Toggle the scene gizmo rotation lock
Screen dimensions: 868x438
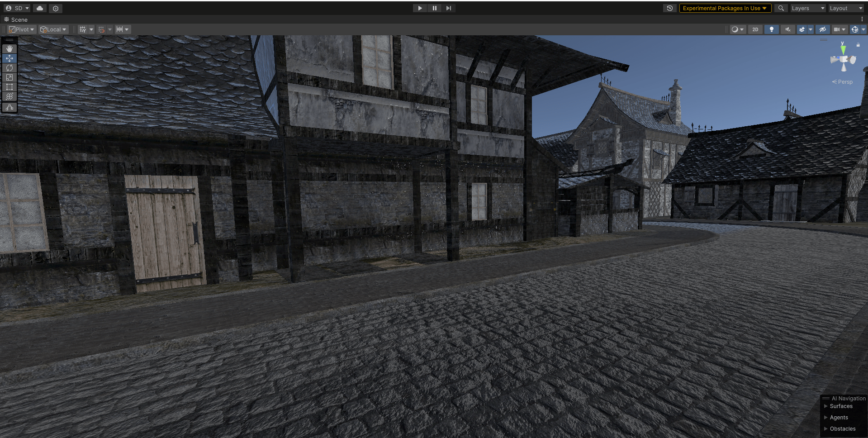[858, 45]
